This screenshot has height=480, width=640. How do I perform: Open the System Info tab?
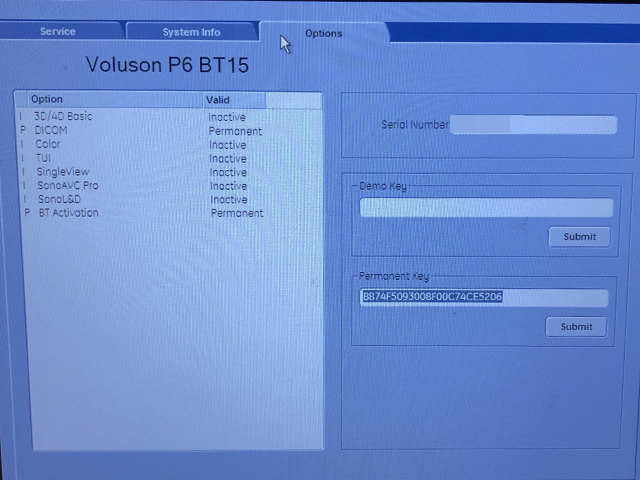point(192,32)
